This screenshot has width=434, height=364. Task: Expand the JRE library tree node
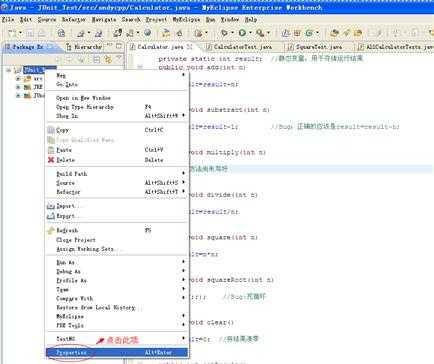point(18,87)
